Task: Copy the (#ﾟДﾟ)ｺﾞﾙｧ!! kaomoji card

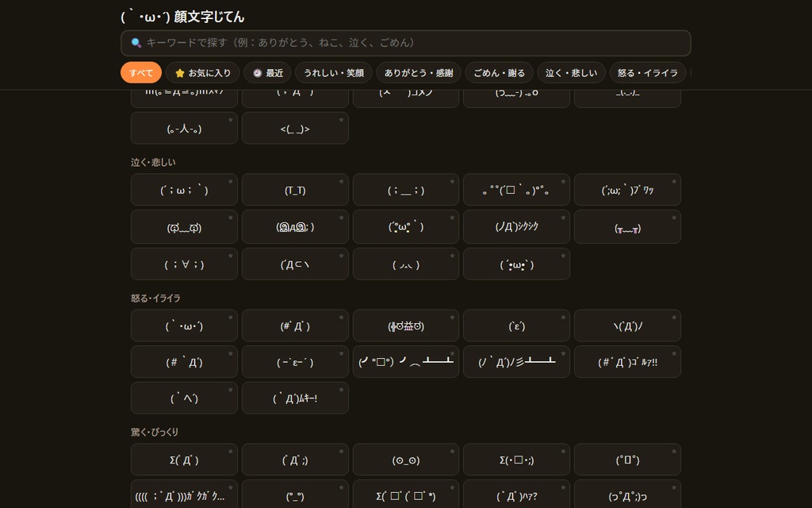Action: [628, 362]
